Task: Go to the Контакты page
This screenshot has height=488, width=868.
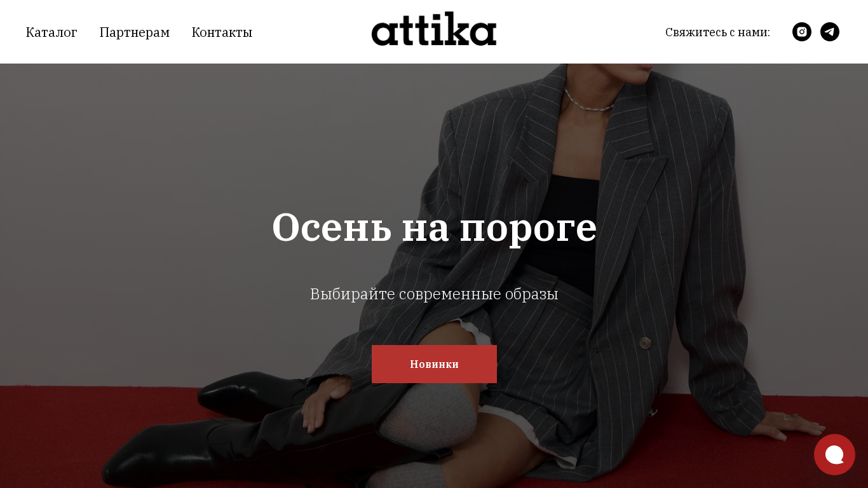Action: [222, 32]
